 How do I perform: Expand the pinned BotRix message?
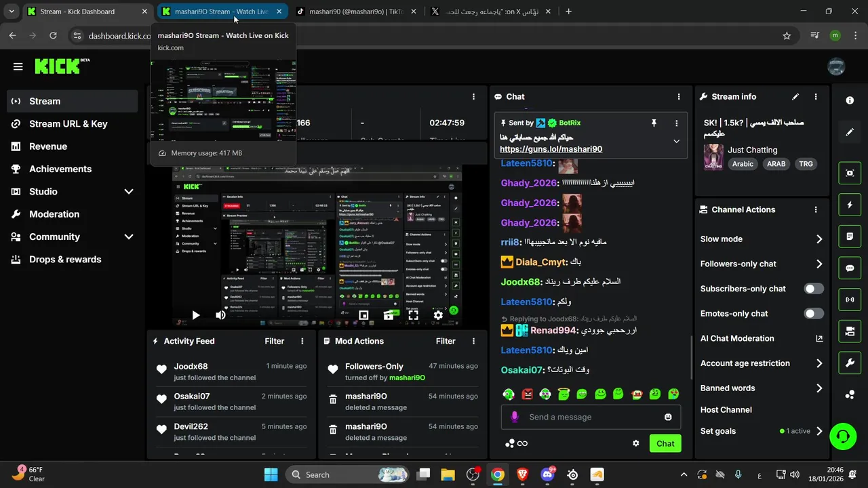point(676,142)
